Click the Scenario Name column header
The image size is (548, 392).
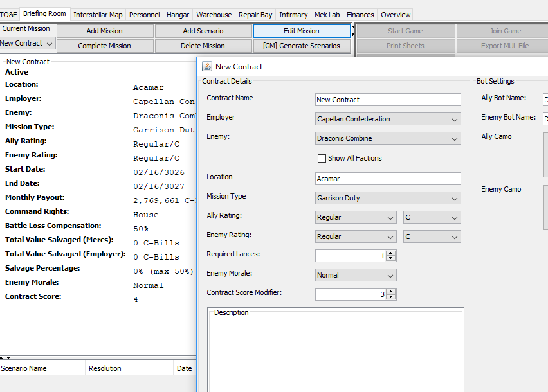coord(42,368)
